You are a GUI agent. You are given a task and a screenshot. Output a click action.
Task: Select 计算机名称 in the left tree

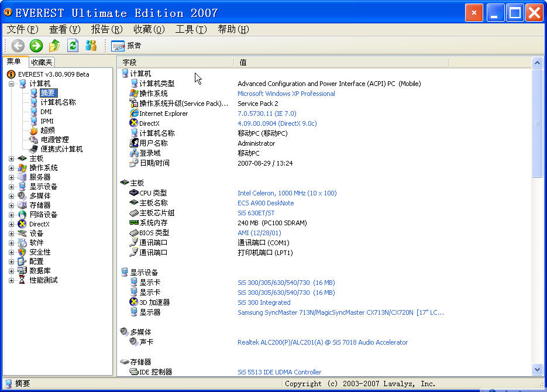click(58, 102)
